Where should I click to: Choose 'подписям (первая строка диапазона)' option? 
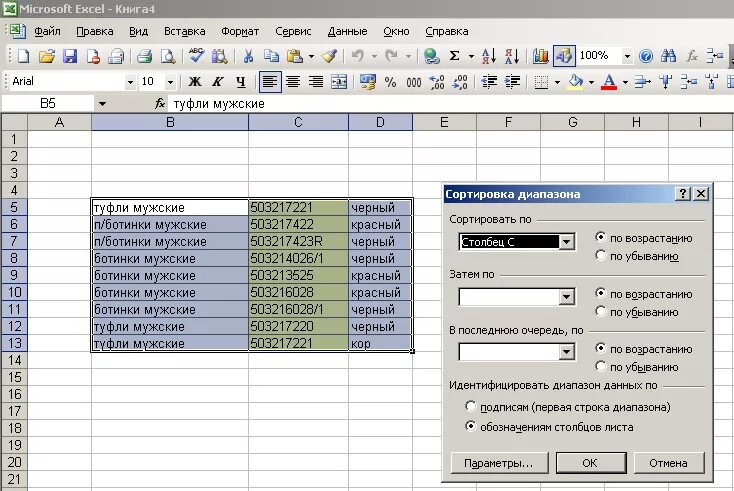click(x=470, y=406)
